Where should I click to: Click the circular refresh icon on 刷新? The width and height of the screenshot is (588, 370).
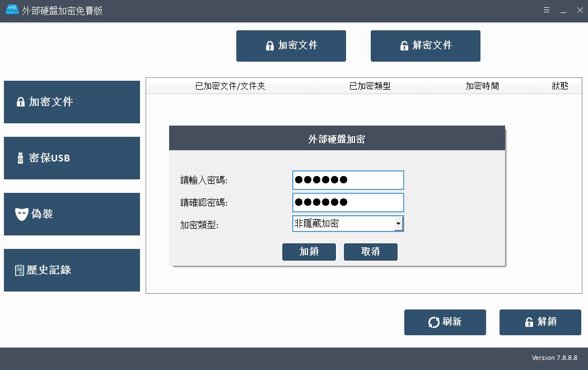tap(434, 322)
